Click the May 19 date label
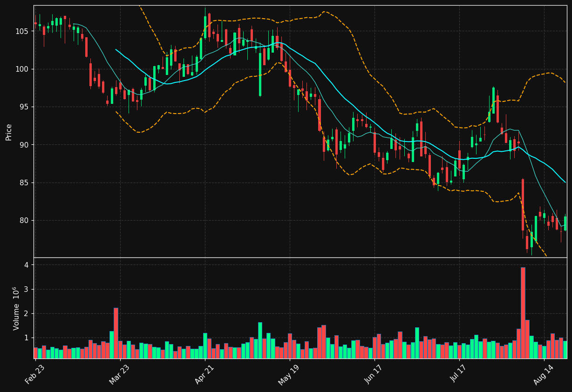Image resolution: width=572 pixels, height=392 pixels. (289, 375)
